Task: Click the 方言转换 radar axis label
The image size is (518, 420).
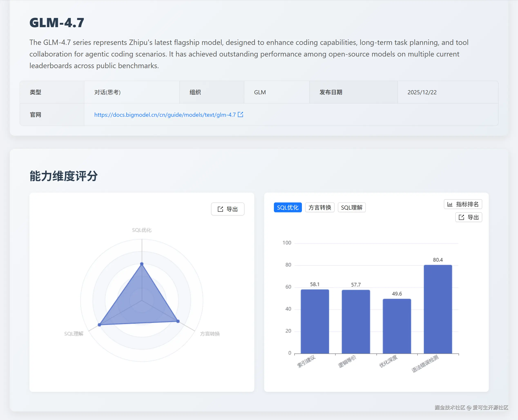Action: point(210,334)
